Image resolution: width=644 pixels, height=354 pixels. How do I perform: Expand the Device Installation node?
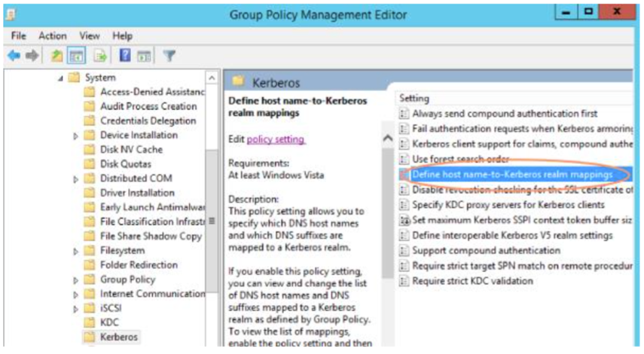76,136
